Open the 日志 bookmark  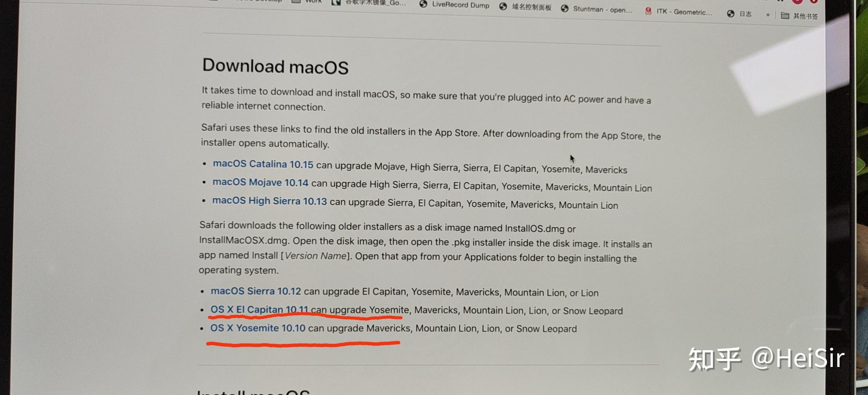point(739,14)
